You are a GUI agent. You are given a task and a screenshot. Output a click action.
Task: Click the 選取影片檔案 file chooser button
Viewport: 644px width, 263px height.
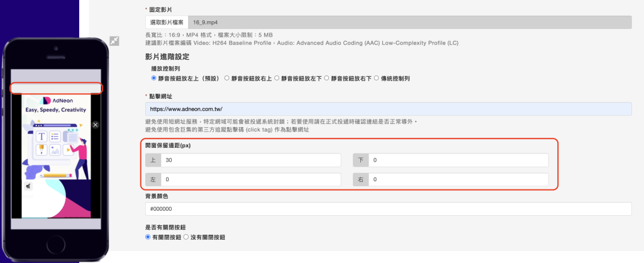pyautogui.click(x=166, y=22)
